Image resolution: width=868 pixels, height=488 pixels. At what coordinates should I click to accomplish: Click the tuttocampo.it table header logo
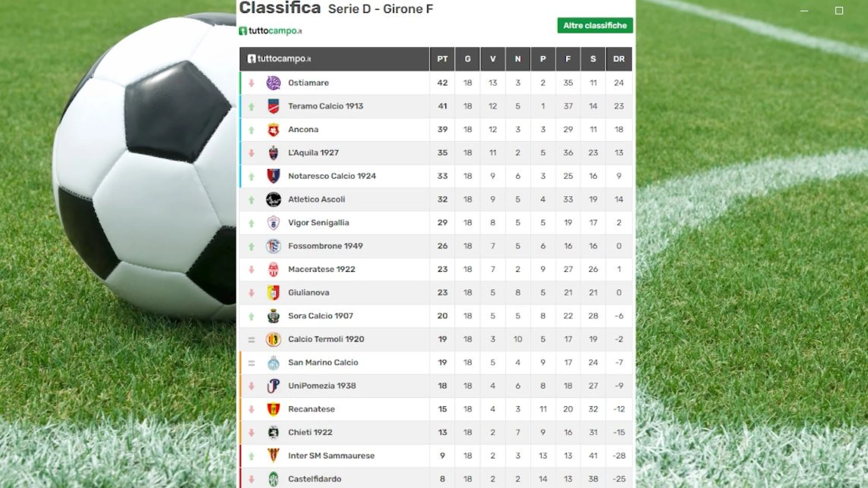point(279,59)
